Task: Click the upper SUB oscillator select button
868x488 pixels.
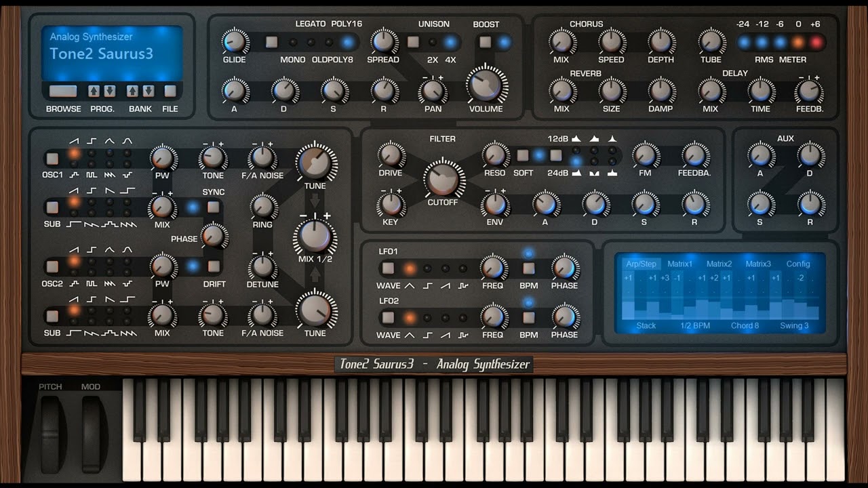Action: [52, 207]
